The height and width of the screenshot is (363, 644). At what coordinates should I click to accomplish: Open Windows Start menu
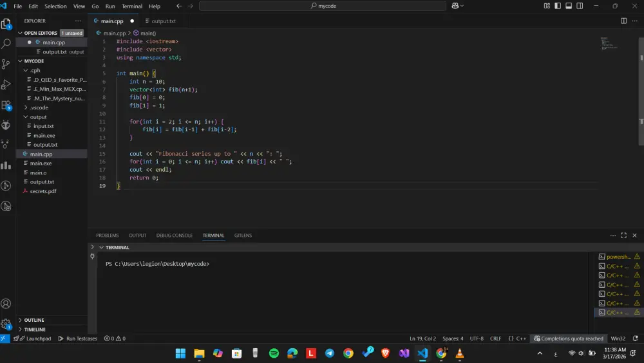[180, 353]
